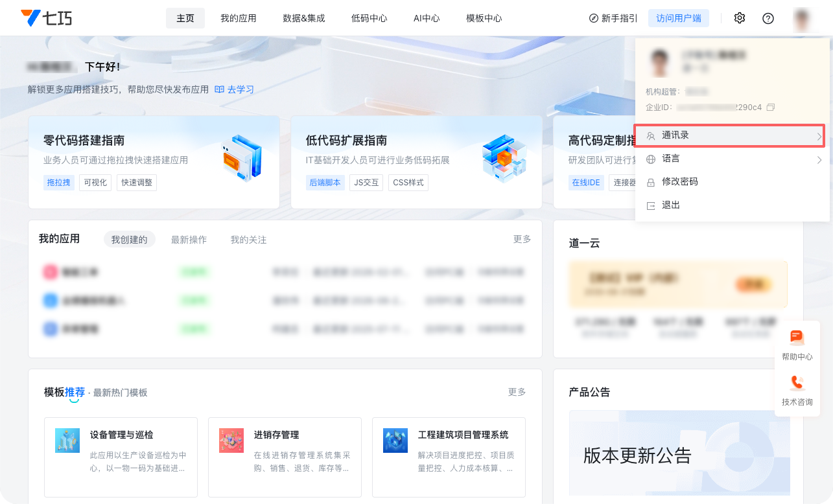This screenshot has width=833, height=504.
Task: Click the user avatar in the top bar
Action: pos(803,18)
